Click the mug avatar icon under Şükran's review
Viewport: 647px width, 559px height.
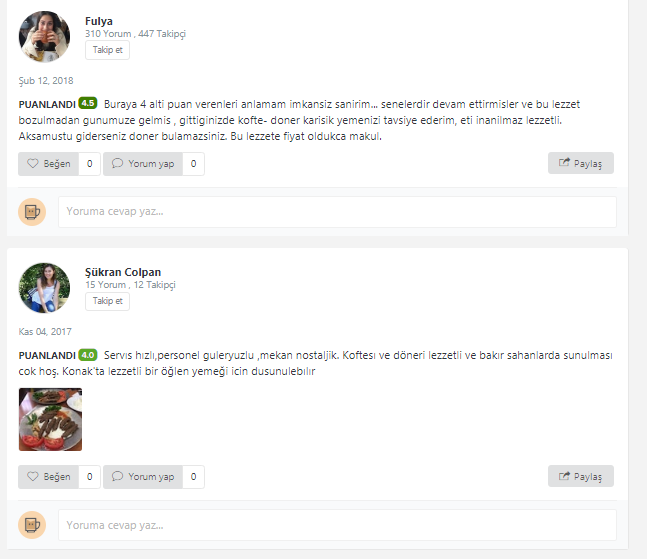32,525
